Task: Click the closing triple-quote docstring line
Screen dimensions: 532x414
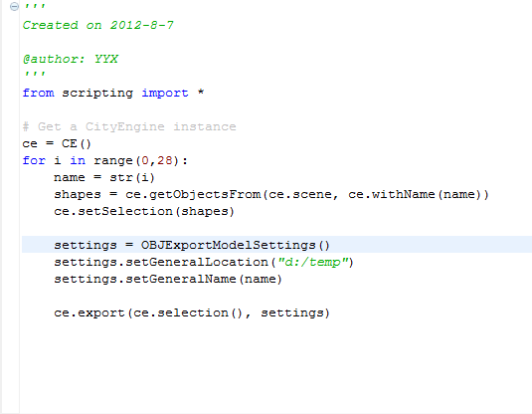Action: 34,74
